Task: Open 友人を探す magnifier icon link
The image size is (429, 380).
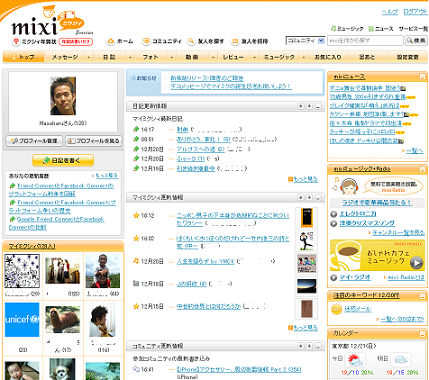Action: click(206, 41)
